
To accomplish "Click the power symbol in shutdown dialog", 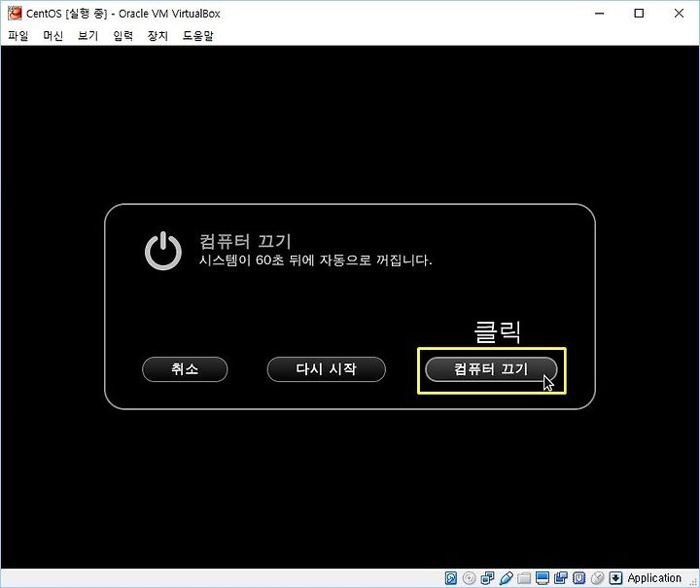I will pos(163,251).
